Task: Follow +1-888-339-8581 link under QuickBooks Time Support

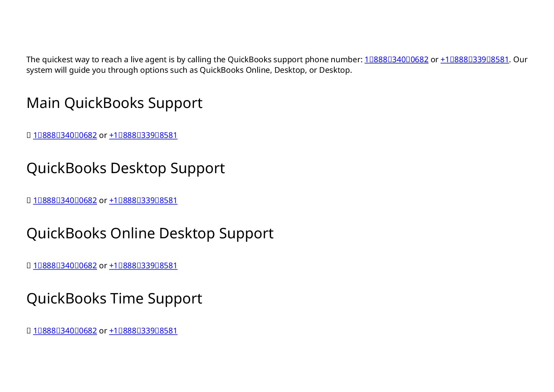Action: 143,331
